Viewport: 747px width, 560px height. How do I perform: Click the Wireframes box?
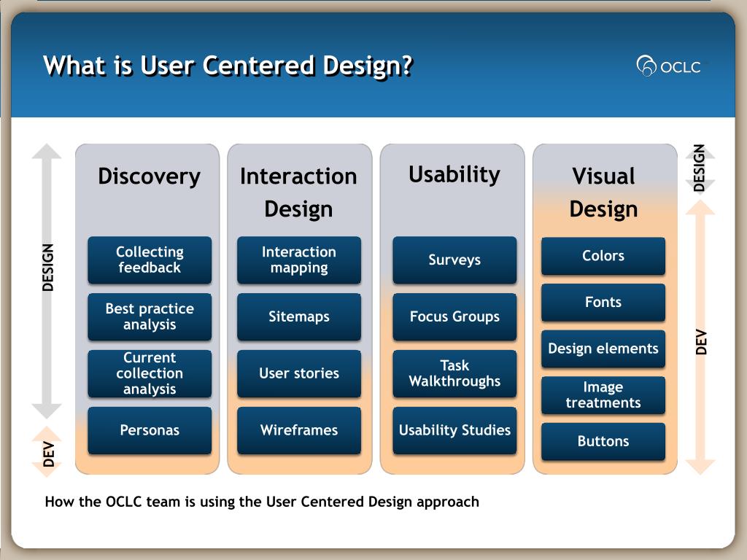pos(299,430)
